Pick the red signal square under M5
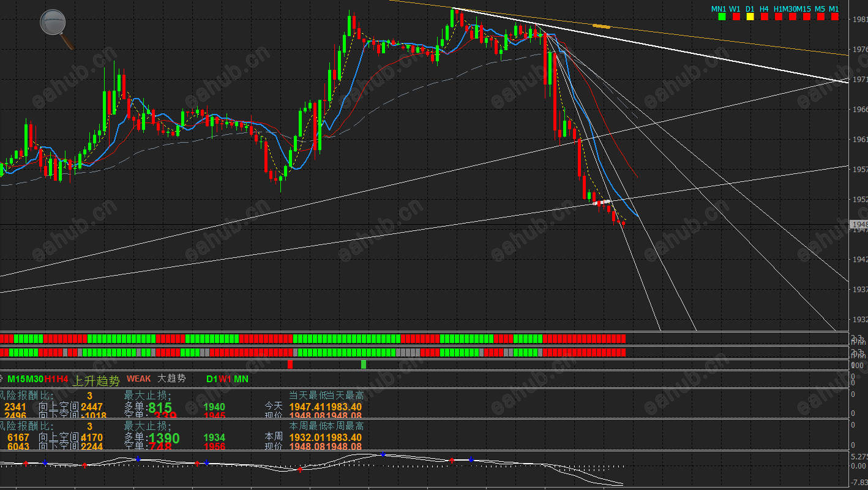Viewport: 868px width, 490px height. point(820,17)
